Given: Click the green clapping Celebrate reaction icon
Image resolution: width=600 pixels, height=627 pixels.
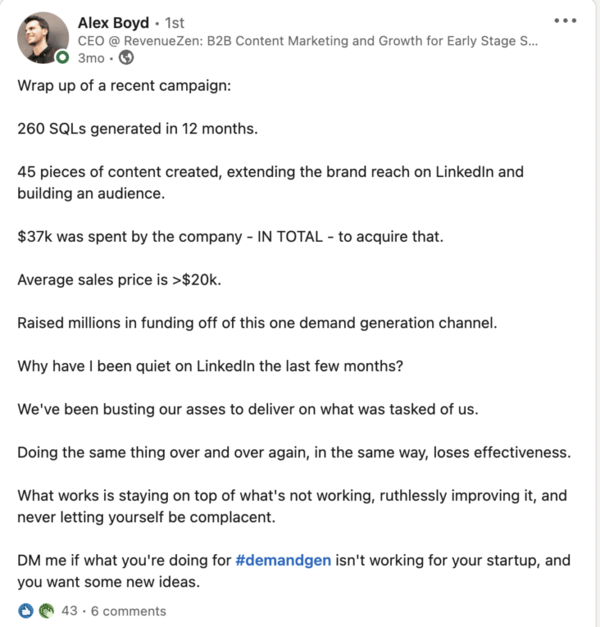Looking at the screenshot, I should pyautogui.click(x=44, y=610).
